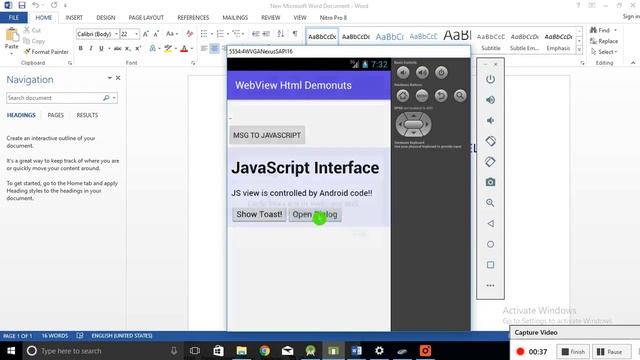Toggle center paragraph alignment
The height and width of the screenshot is (360, 640).
click(214, 49)
